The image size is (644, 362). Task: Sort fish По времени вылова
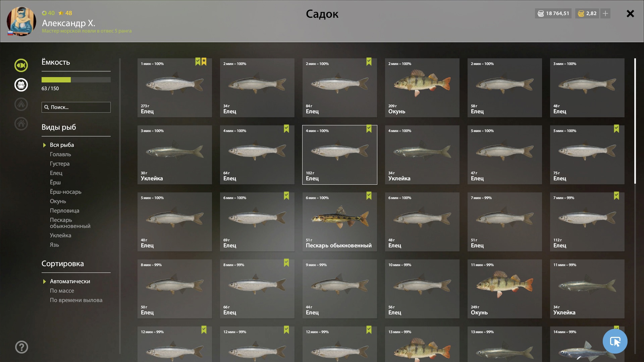coord(76,300)
